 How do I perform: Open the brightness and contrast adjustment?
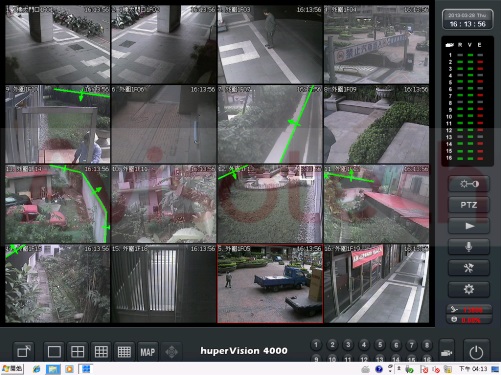pos(469,184)
